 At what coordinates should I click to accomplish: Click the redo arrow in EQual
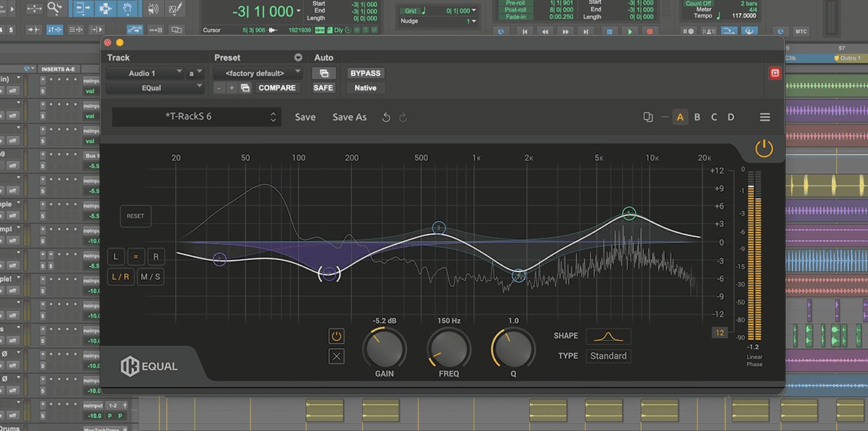click(403, 117)
